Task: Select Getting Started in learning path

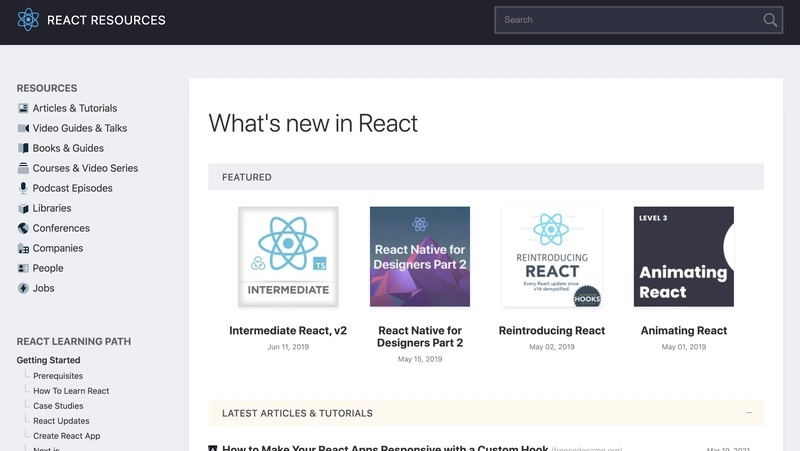Action: (x=48, y=360)
